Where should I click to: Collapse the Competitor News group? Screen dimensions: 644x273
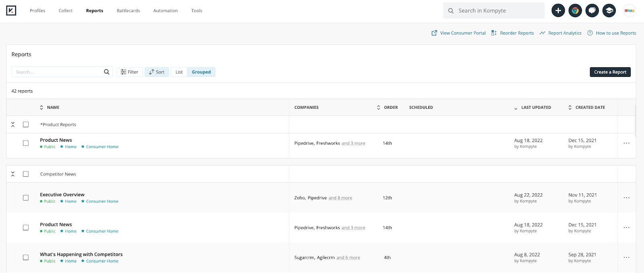[x=13, y=174]
